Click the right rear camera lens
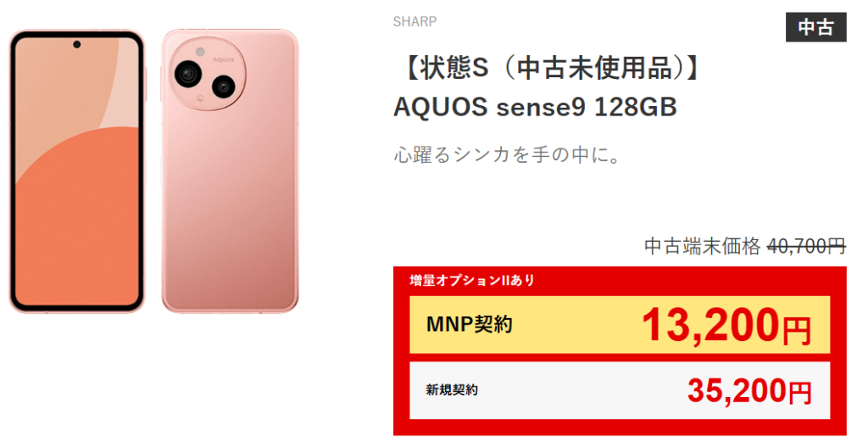 point(224,85)
